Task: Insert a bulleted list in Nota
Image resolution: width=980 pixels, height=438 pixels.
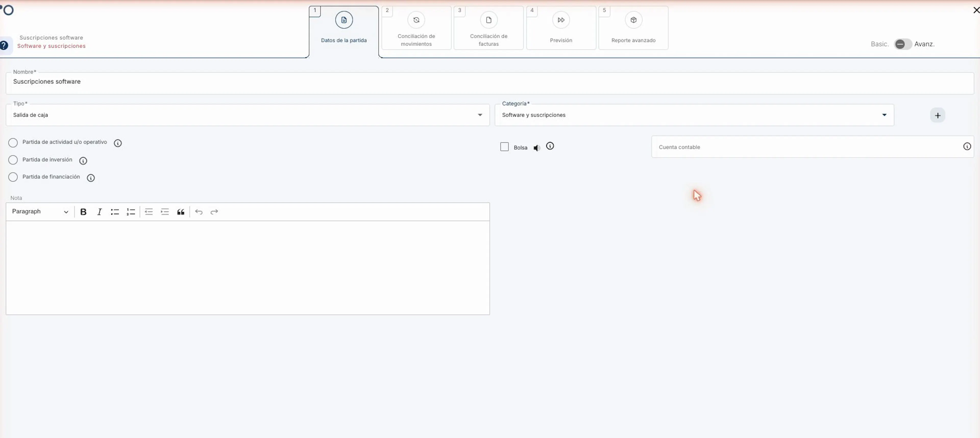Action: [115, 212]
